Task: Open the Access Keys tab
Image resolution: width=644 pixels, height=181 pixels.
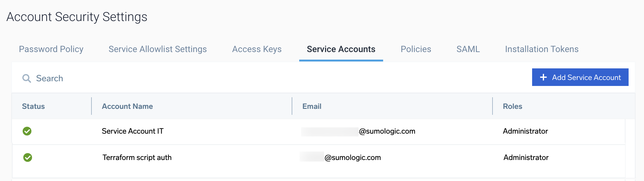Action: tap(256, 49)
